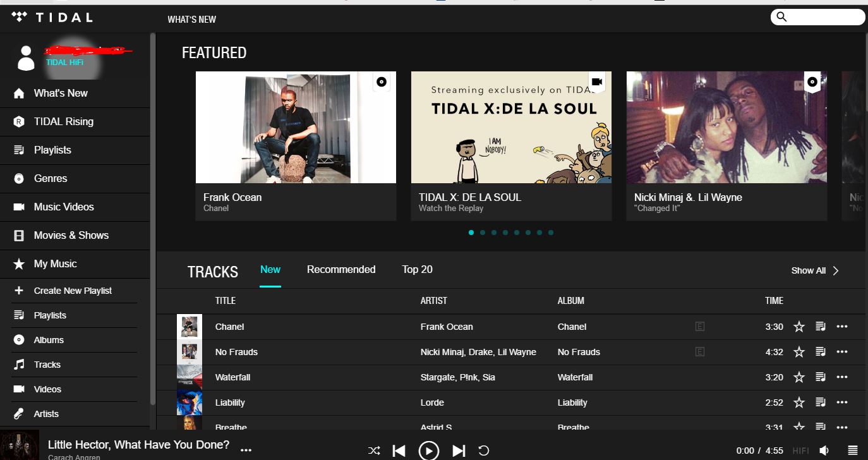The width and height of the screenshot is (868, 460).
Task: Click the search magnifier icon
Action: click(x=781, y=17)
